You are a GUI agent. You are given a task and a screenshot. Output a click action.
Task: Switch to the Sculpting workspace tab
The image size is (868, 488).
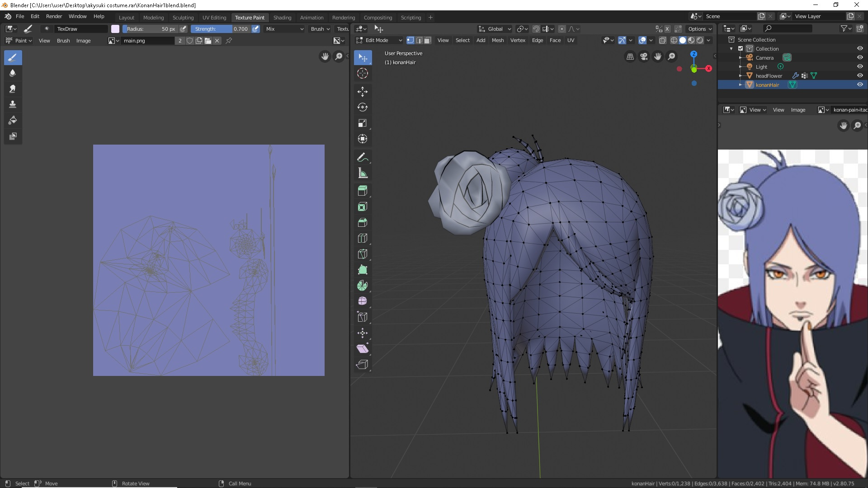coord(183,18)
